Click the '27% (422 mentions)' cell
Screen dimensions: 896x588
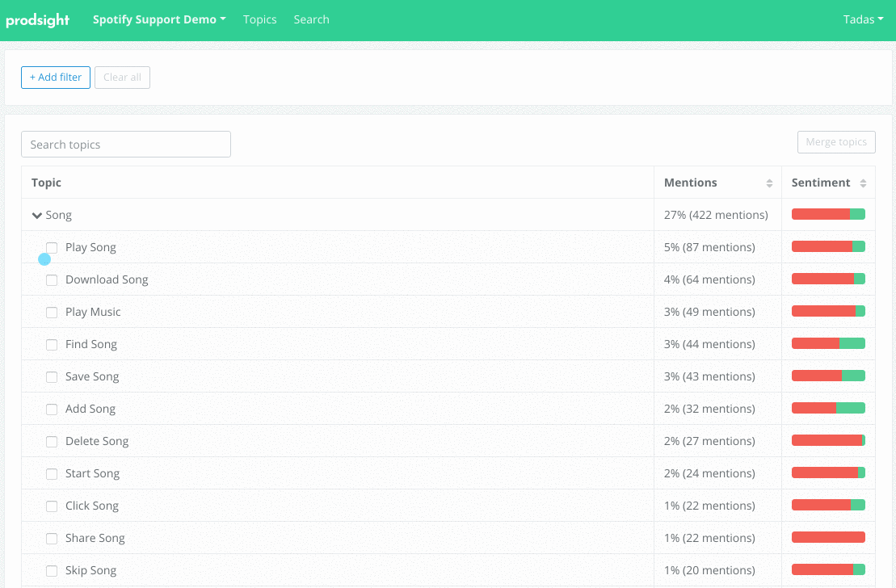[716, 216]
